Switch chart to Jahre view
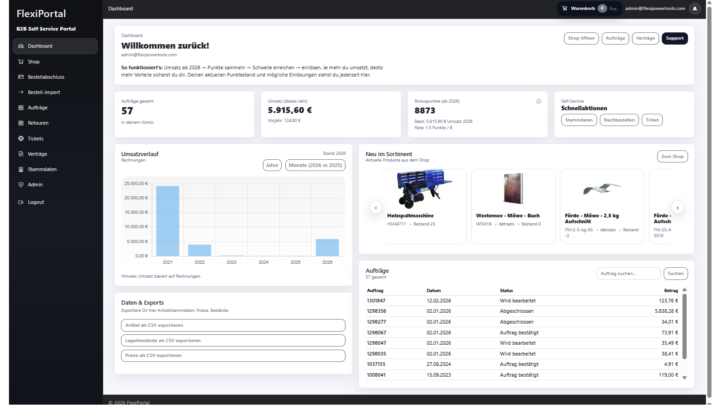 pyautogui.click(x=272, y=164)
